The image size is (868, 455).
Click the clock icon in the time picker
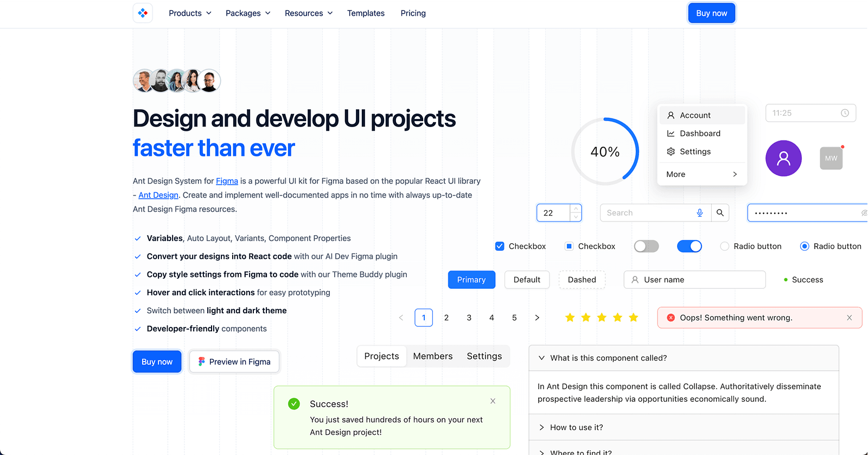pyautogui.click(x=845, y=113)
